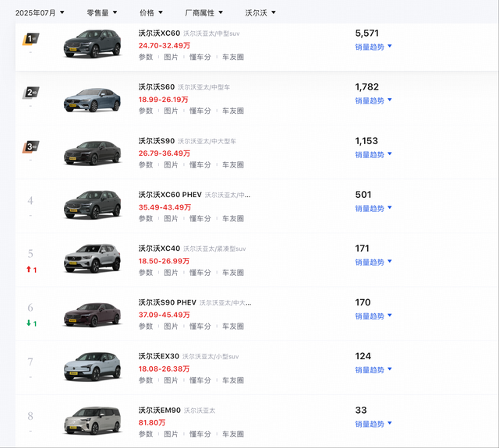This screenshot has height=448, width=499.
Task: Click the 5,571 sales figure
Action: [x=367, y=34]
